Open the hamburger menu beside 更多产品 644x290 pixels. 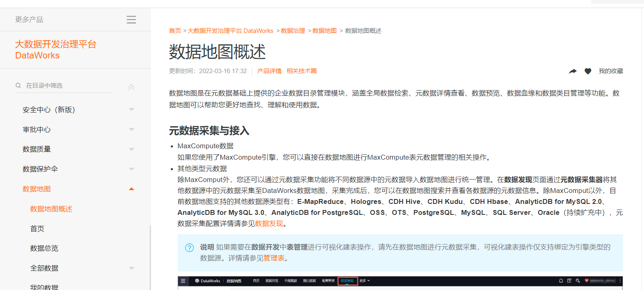tap(131, 19)
